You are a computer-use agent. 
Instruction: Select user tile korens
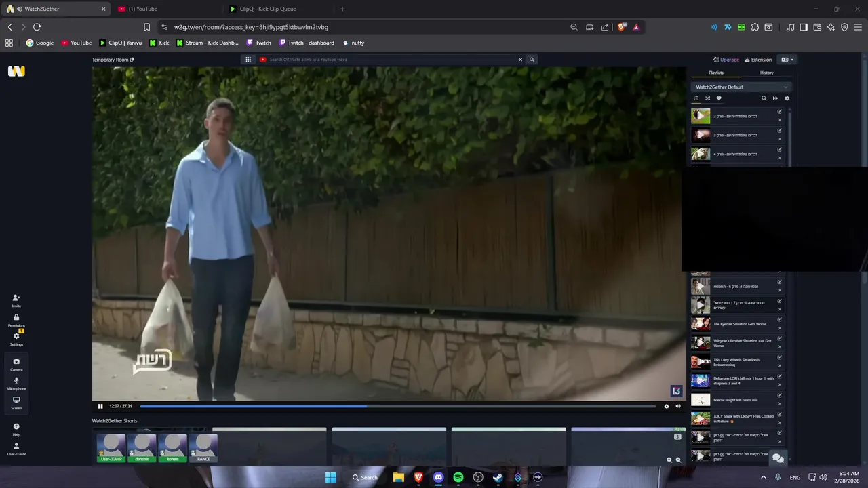click(173, 448)
